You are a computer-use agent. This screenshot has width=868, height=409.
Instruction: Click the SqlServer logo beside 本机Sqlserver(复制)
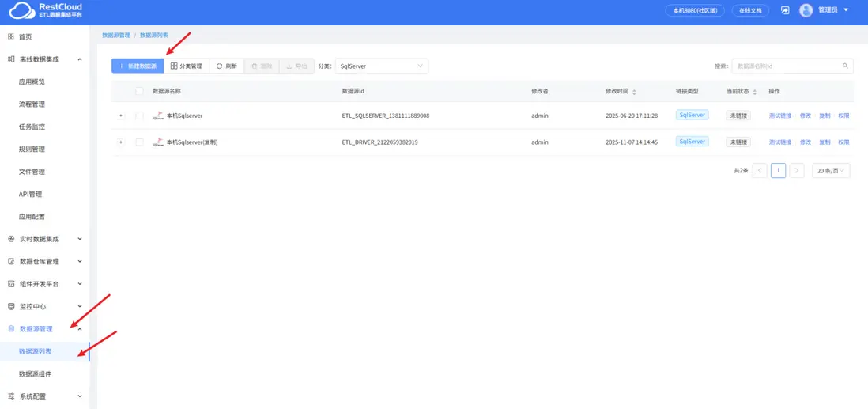158,142
